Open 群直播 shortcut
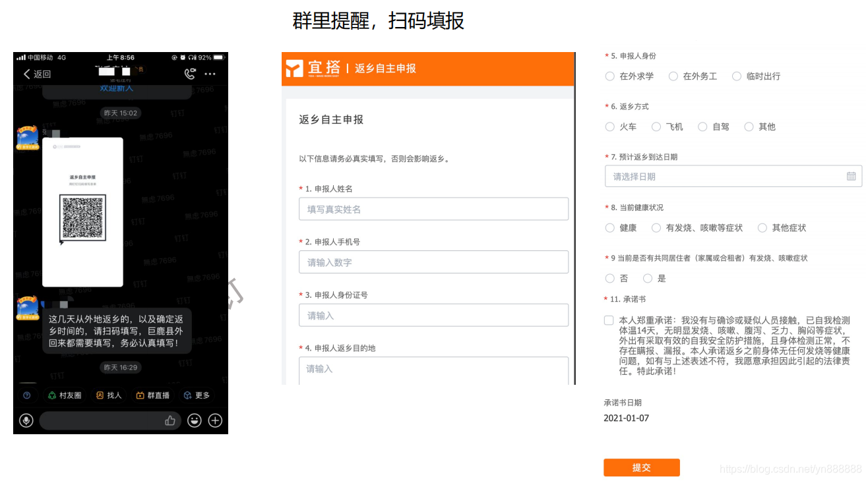Viewport: 868px width, 481px height. pyautogui.click(x=153, y=395)
